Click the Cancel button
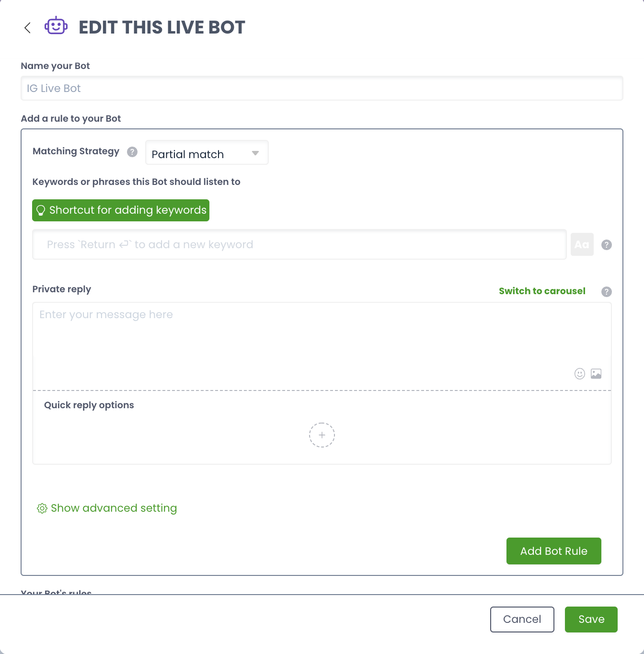644x654 pixels. (x=522, y=620)
